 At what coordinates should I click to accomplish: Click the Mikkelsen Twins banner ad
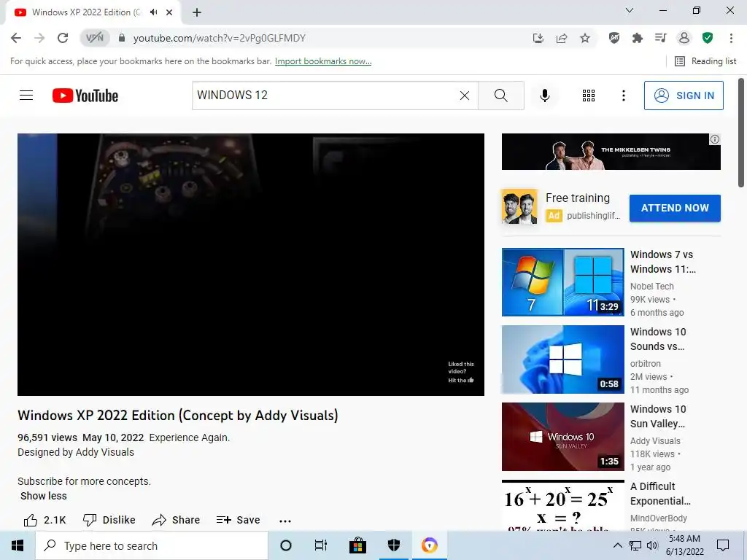click(611, 152)
